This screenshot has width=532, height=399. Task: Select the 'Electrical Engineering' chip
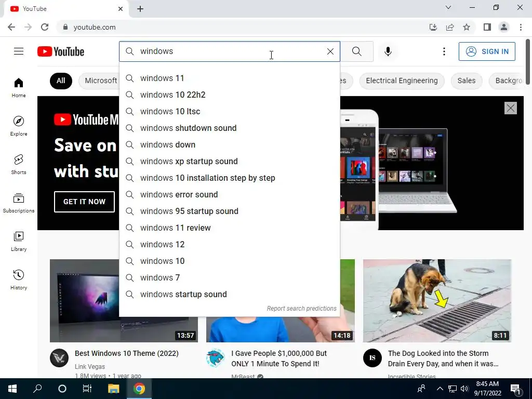coord(402,81)
